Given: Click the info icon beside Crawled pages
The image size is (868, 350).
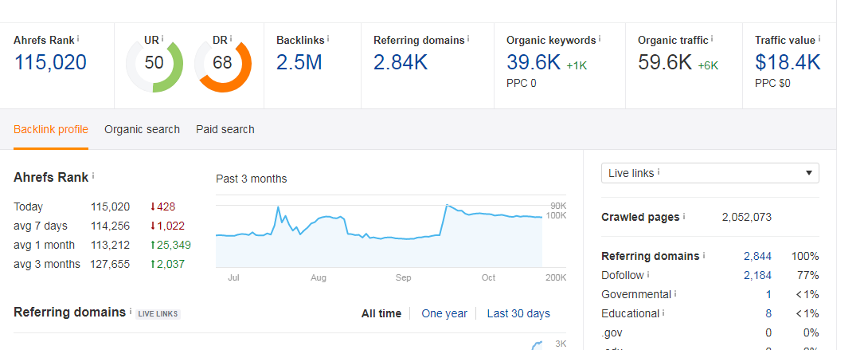Looking at the screenshot, I should click(x=684, y=217).
